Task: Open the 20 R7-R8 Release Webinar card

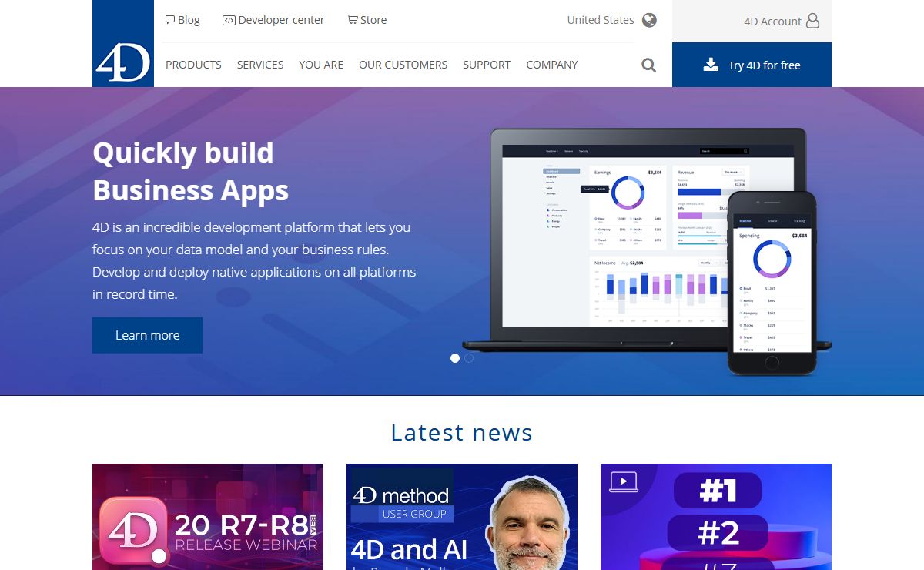Action: pyautogui.click(x=208, y=517)
